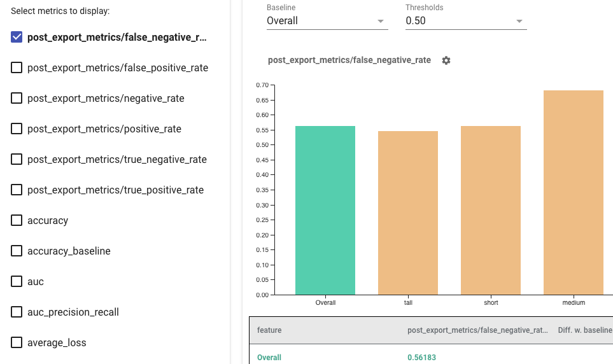Select the medium slice bar
Screen dimensions: 613x364
[x=573, y=192]
